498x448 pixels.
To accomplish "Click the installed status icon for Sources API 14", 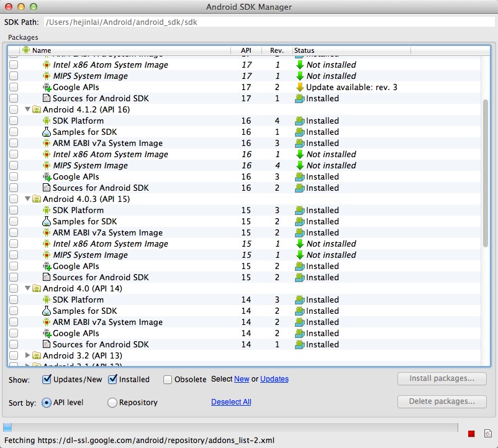I will click(299, 344).
